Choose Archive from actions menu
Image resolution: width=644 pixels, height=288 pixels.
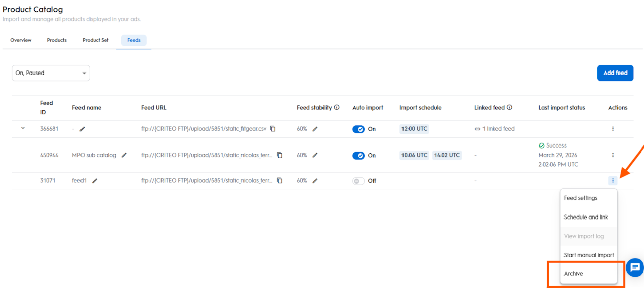click(589, 274)
